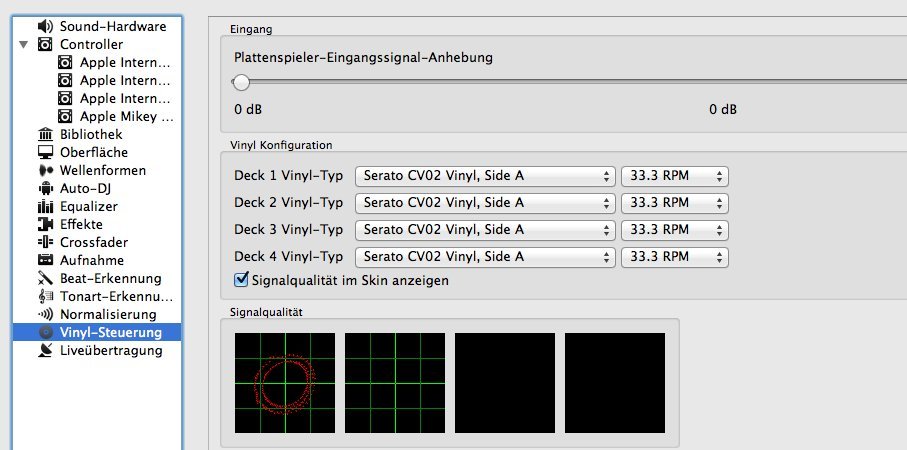
Task: Click the Bibliothek library icon
Action: point(45,134)
